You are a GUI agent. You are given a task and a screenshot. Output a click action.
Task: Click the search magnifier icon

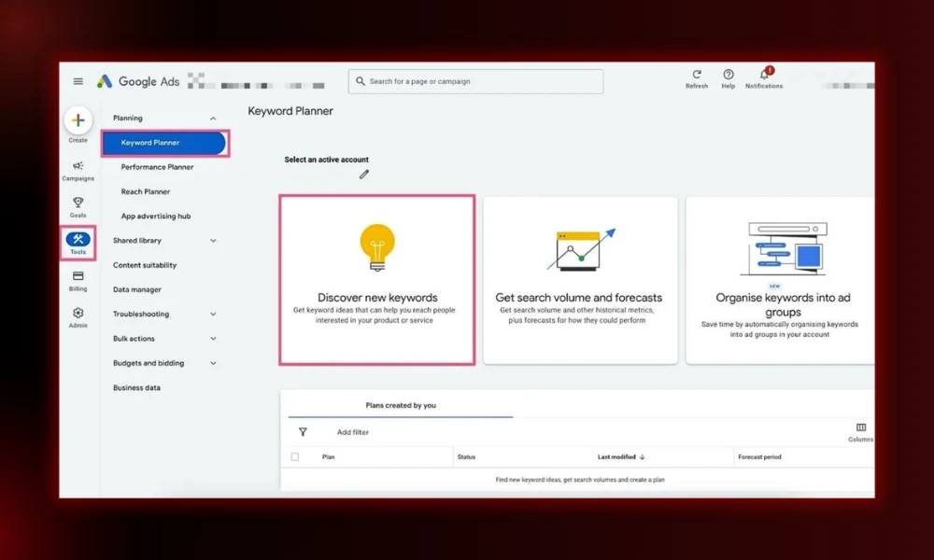(x=361, y=81)
